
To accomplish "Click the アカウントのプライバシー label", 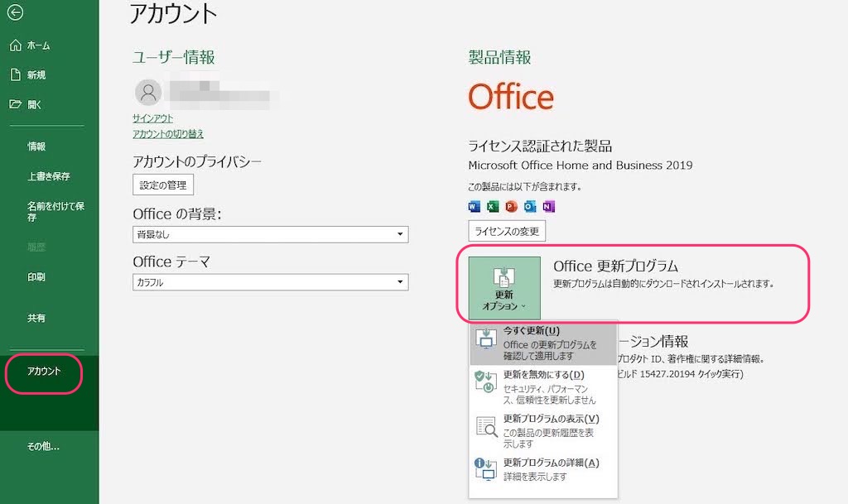I will 197,161.
